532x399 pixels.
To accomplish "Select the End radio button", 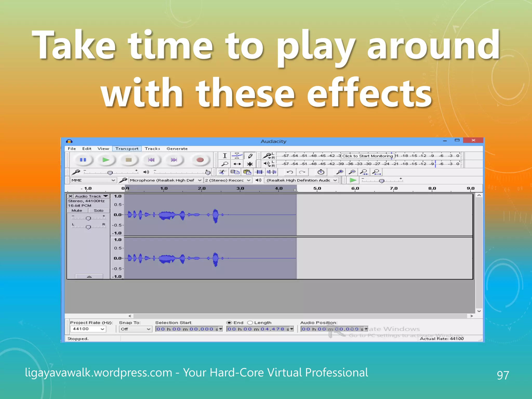I will click(x=229, y=323).
